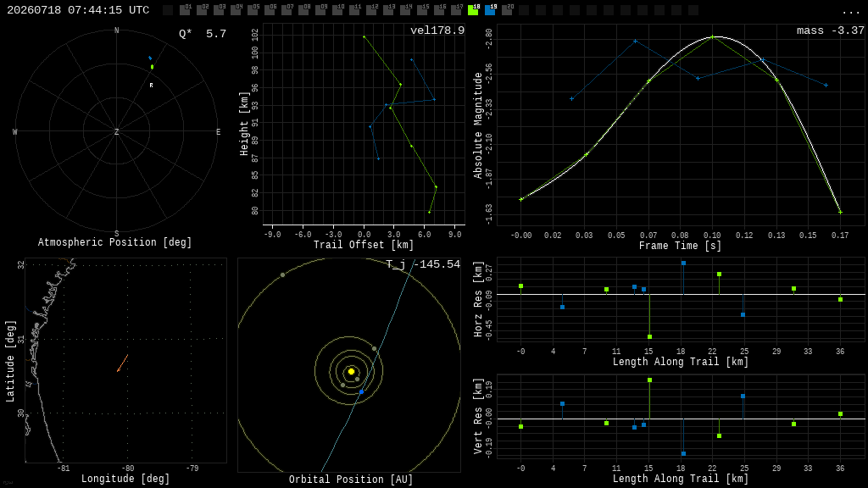Click the date and time stamp
Screen dimensions: 868x488
pyautogui.click(x=78, y=10)
